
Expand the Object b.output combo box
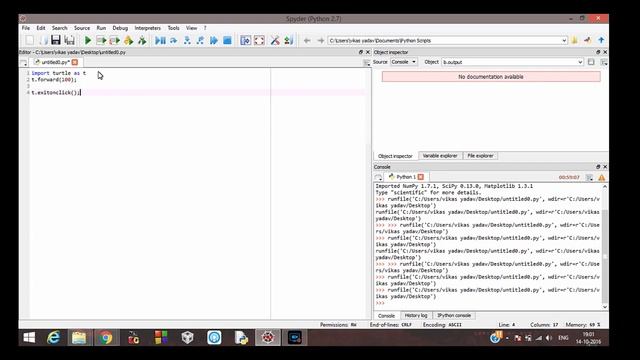click(580, 62)
